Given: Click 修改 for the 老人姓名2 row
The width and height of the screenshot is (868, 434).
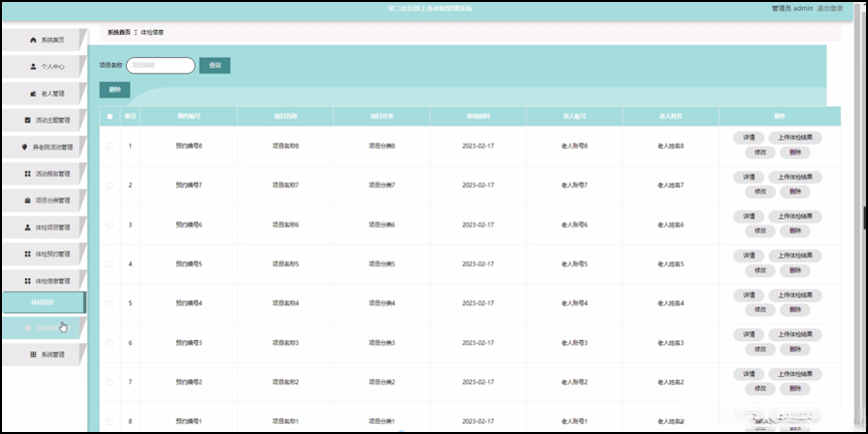Looking at the screenshot, I should pyautogui.click(x=760, y=389).
